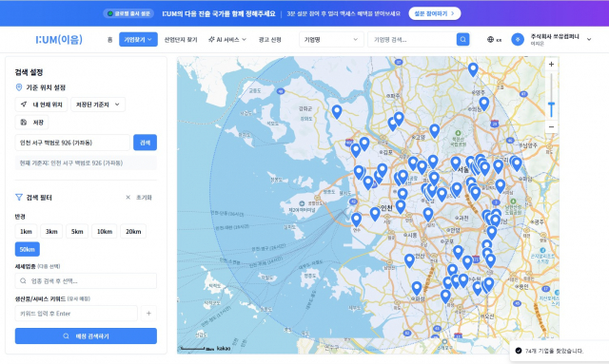Select the 10km radius option
The height and width of the screenshot is (364, 609).
105,231
